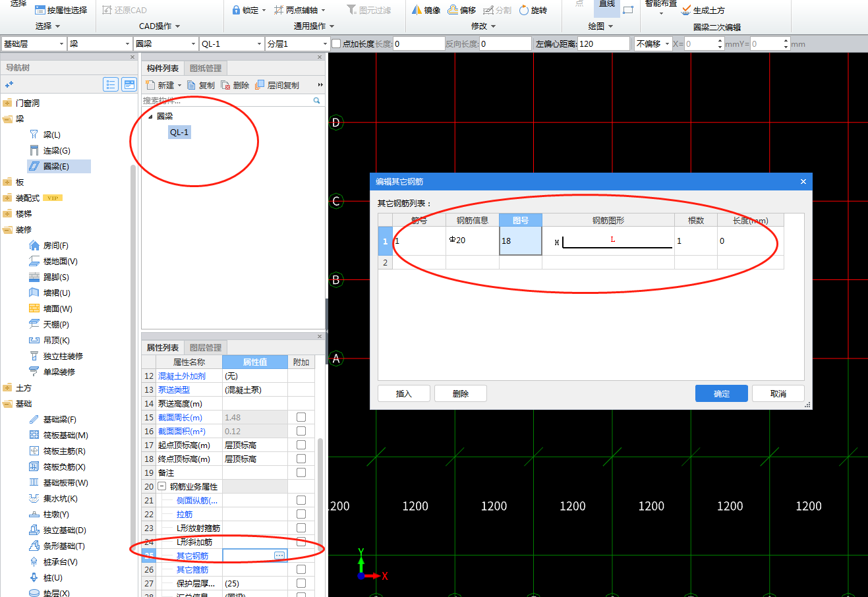
Task: Expand the 门窗洞 folder
Action: [7, 103]
